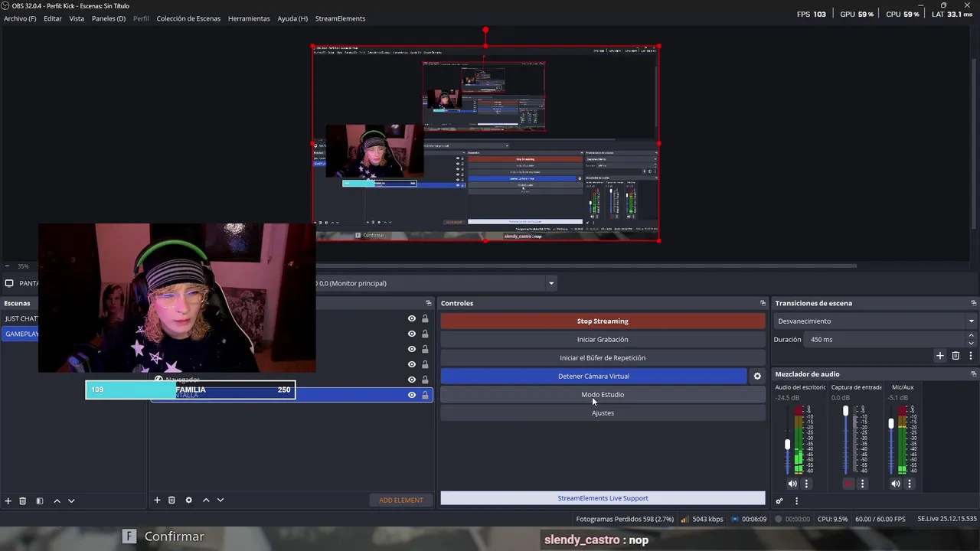Open transition options three-dot menu
Image resolution: width=980 pixels, height=551 pixels.
pos(971,356)
